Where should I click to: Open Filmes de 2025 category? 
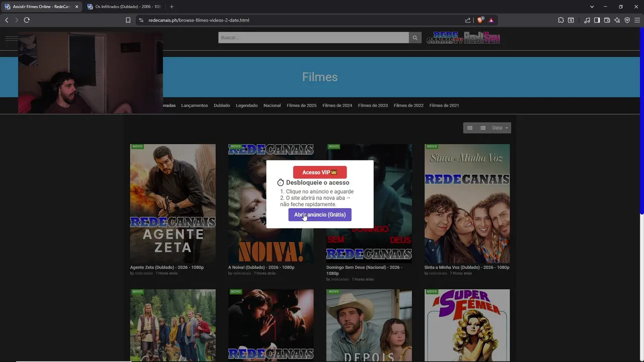click(x=301, y=106)
